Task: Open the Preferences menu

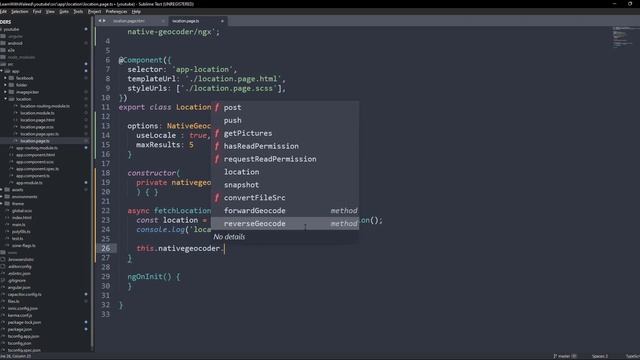Action: coord(116,12)
